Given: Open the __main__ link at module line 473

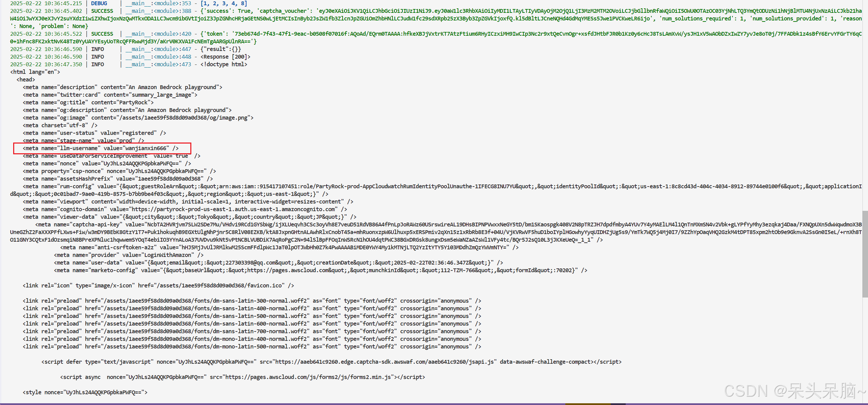Looking at the screenshot, I should coord(138,64).
